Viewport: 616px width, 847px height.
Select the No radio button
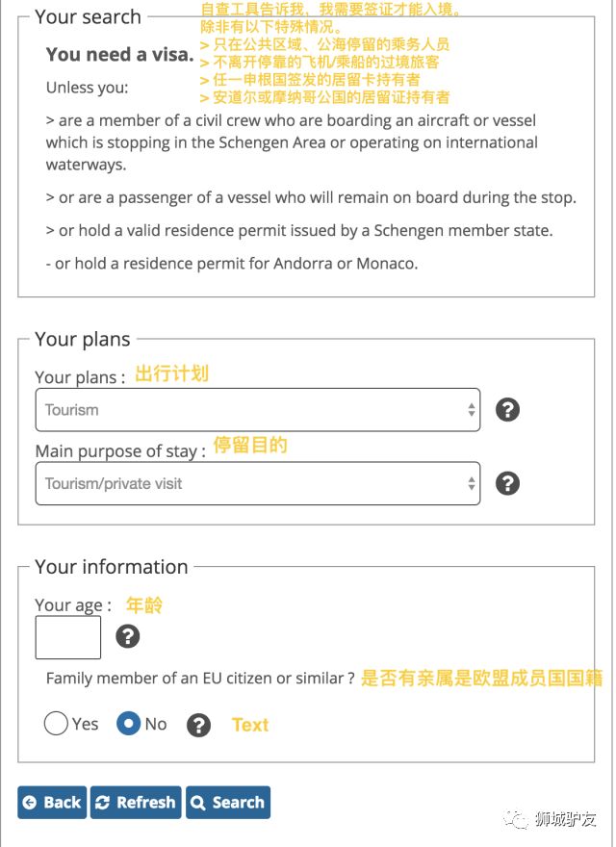129,724
